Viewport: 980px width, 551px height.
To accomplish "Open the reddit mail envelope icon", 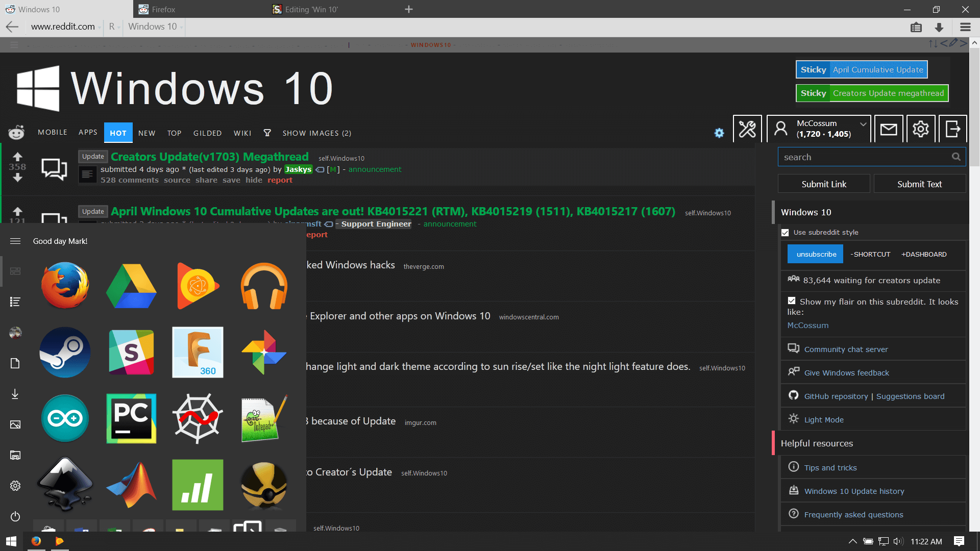I will 889,129.
